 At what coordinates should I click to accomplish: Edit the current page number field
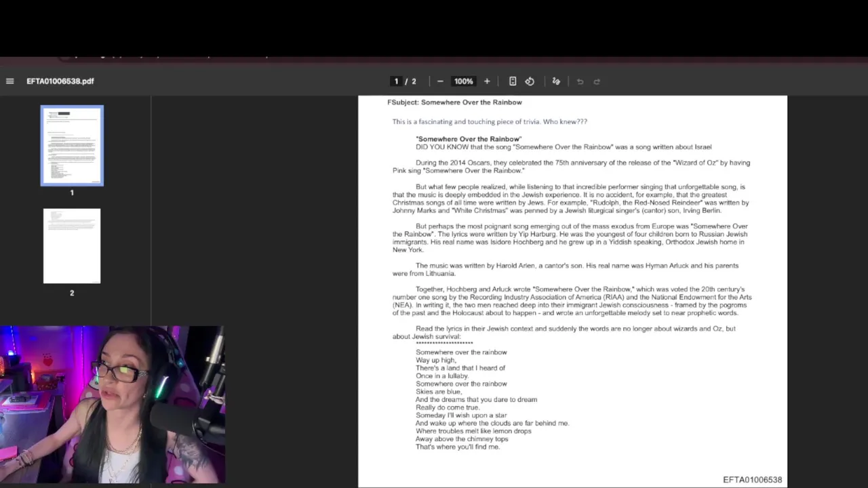[x=397, y=81]
